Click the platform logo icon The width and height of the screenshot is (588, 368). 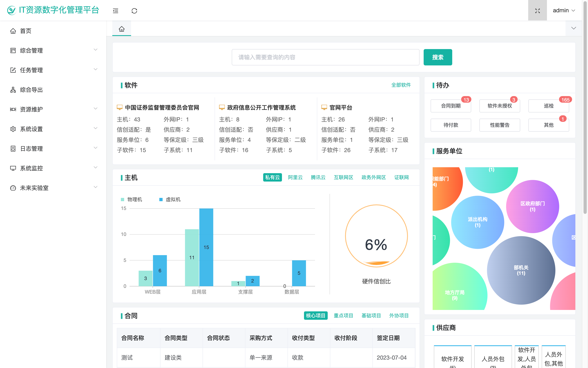click(11, 10)
